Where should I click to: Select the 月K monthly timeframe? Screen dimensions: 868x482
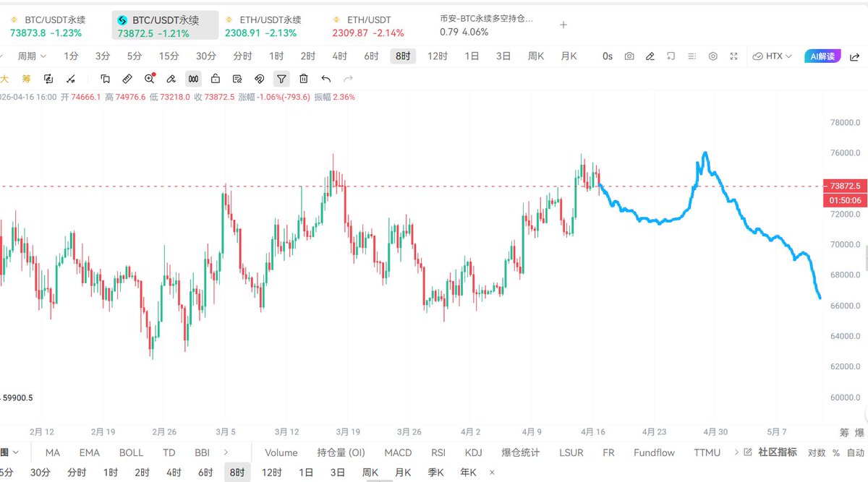(x=568, y=56)
